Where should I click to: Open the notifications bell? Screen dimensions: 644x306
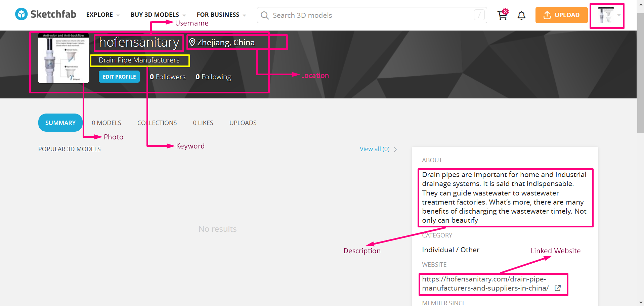(x=521, y=15)
